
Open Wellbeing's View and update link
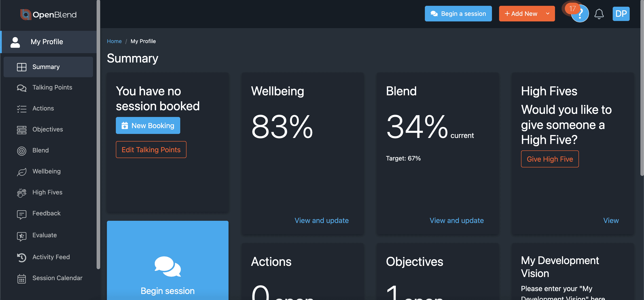coord(321,220)
